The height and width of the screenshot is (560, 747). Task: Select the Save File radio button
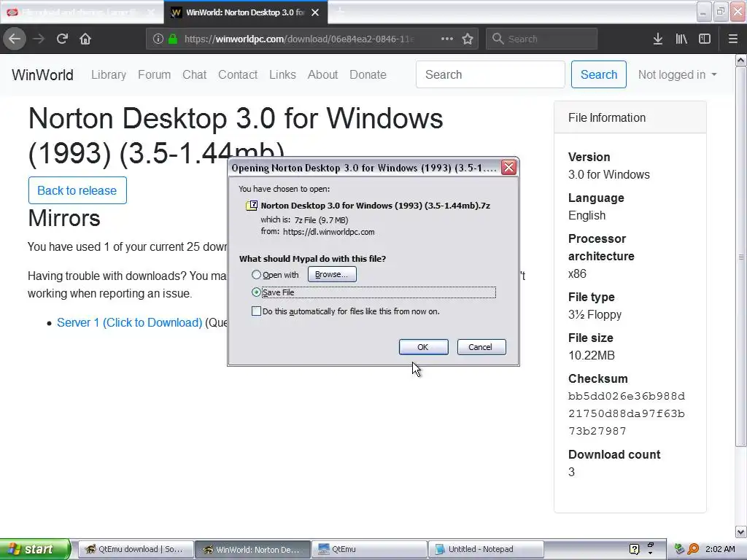256,292
